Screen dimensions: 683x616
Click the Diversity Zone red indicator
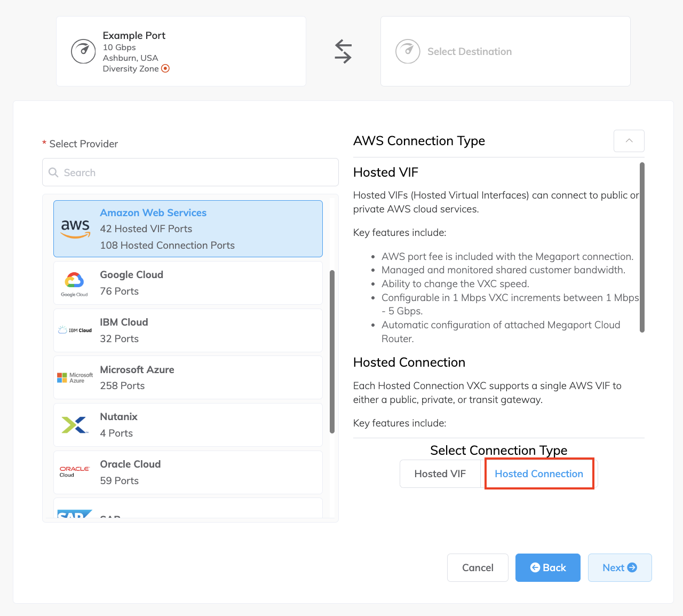pos(165,68)
